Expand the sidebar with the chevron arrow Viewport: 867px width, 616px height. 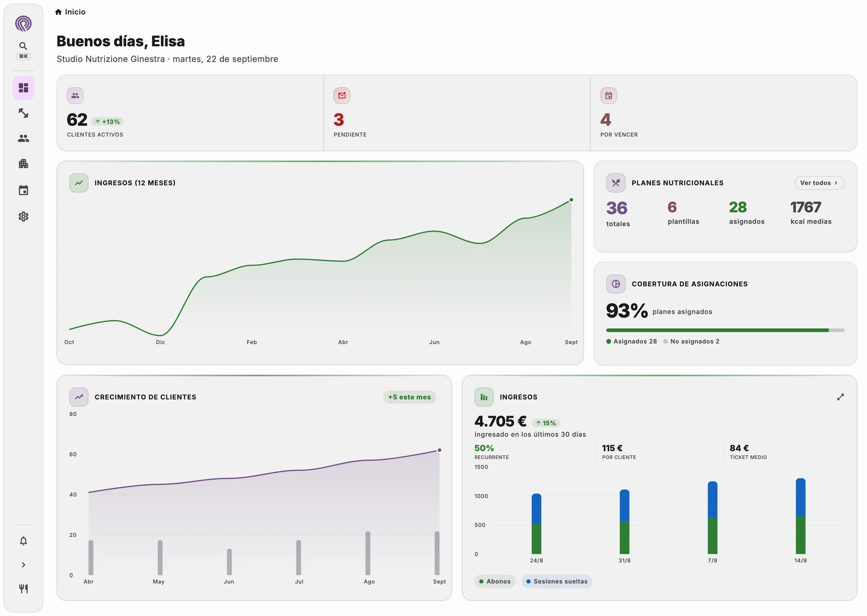point(23,565)
